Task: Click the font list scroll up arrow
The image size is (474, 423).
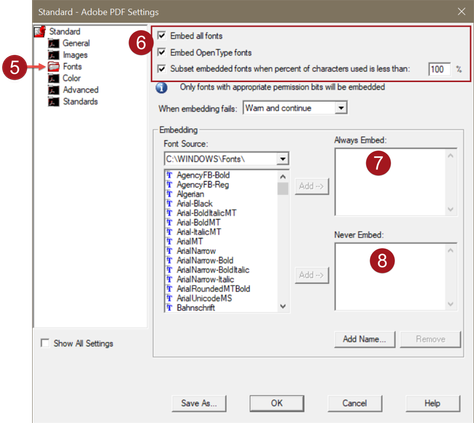Action: 283,177
